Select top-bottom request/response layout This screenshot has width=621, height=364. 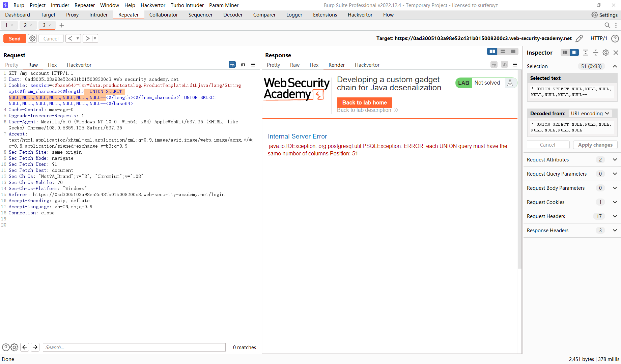(x=503, y=51)
